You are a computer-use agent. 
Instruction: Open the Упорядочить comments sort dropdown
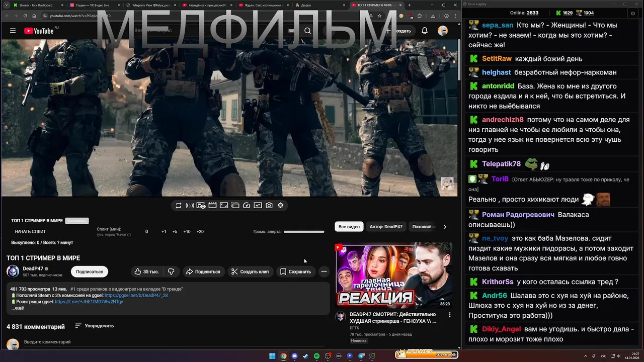point(94,326)
